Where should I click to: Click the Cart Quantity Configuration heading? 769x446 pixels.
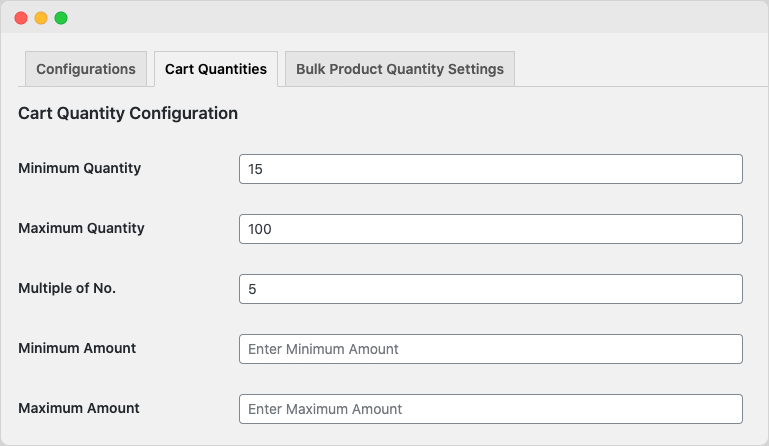point(128,113)
